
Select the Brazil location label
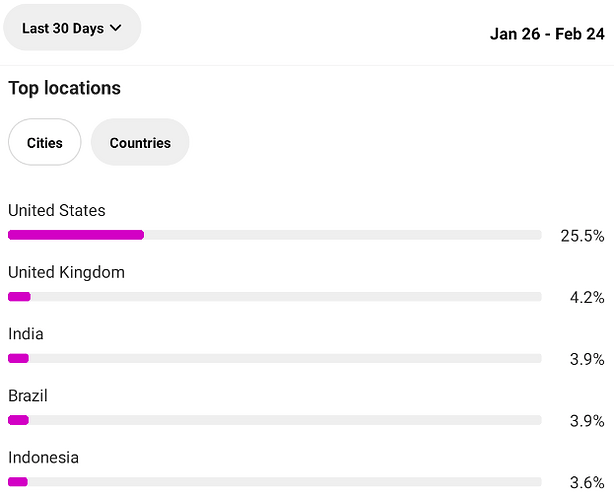(x=28, y=396)
